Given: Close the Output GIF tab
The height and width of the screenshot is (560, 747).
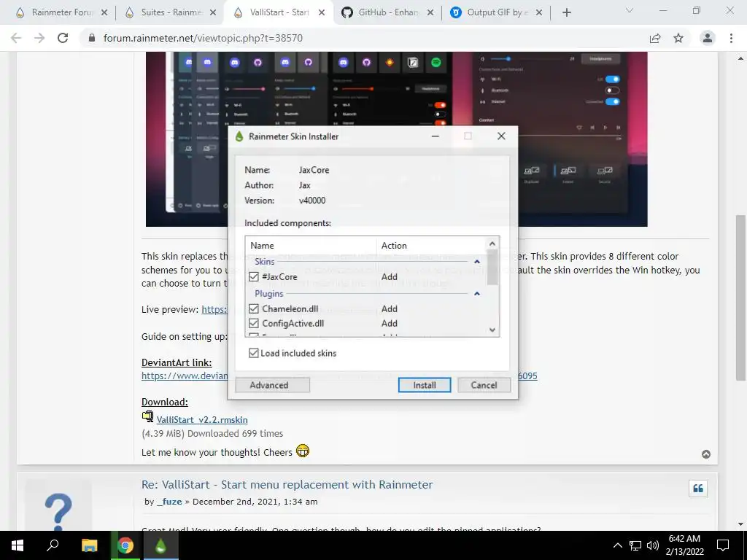Looking at the screenshot, I should pyautogui.click(x=539, y=13).
